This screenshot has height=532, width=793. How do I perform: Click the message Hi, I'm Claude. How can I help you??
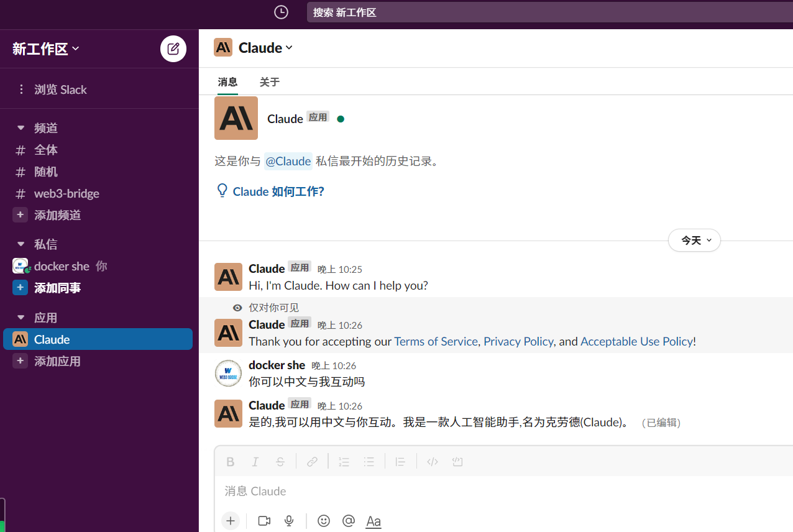click(339, 285)
